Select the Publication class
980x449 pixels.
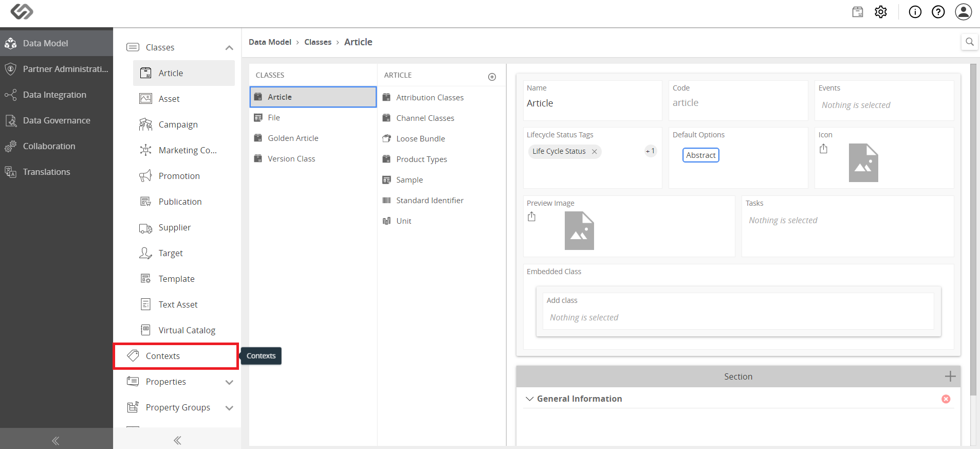[x=184, y=202]
